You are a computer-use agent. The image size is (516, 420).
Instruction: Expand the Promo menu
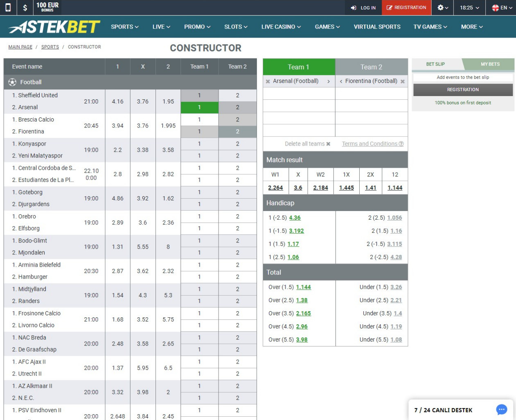pyautogui.click(x=197, y=27)
